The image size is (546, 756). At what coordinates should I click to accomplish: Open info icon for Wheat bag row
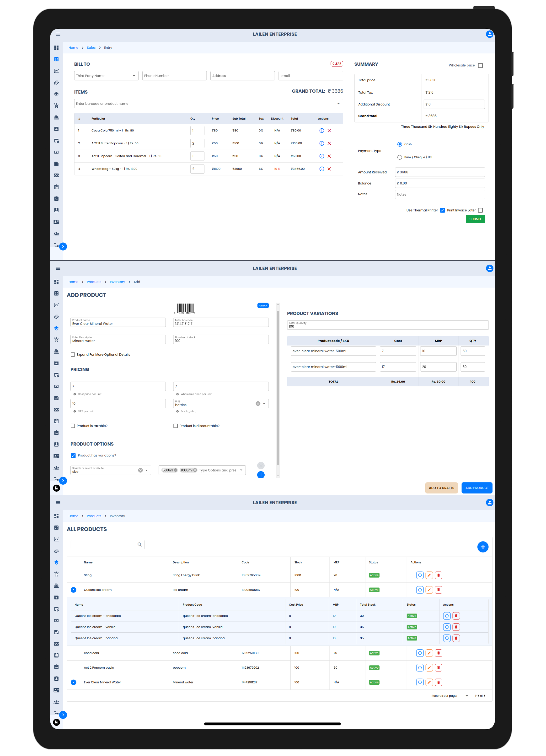(x=321, y=169)
